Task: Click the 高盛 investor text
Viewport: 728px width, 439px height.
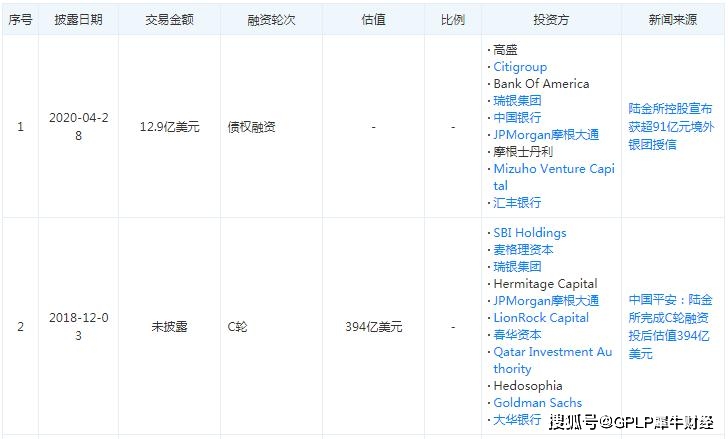Action: click(x=505, y=50)
